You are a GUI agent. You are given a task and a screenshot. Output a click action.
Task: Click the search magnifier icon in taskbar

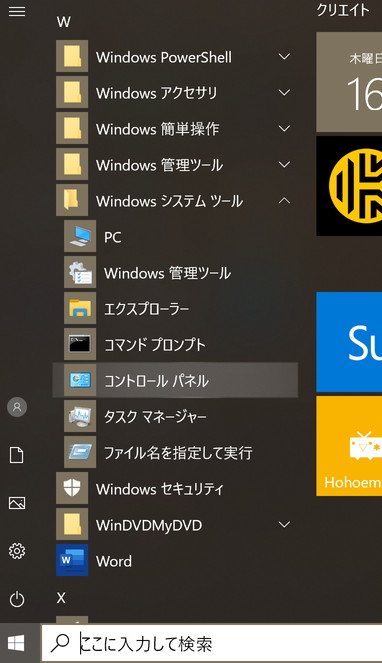tap(59, 644)
